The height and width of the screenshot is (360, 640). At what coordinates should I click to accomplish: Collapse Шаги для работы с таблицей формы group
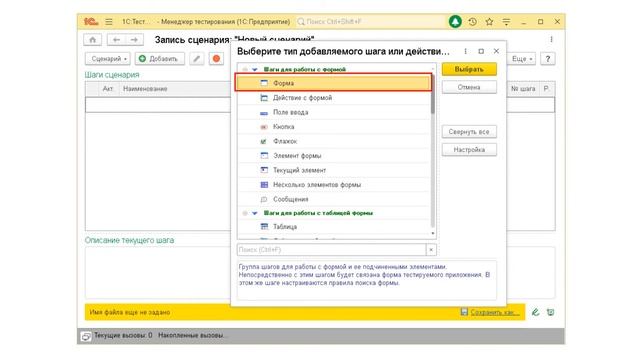coord(255,213)
